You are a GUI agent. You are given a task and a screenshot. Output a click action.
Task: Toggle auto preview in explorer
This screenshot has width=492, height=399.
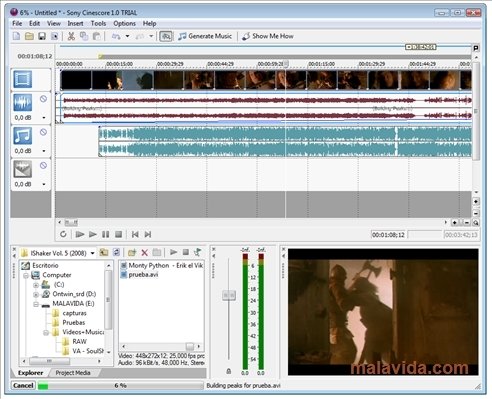tap(198, 252)
